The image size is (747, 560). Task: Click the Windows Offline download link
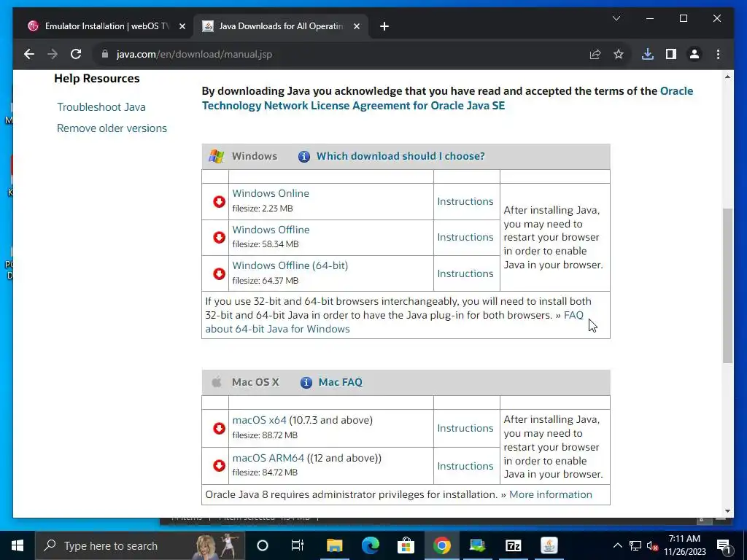[x=271, y=230]
